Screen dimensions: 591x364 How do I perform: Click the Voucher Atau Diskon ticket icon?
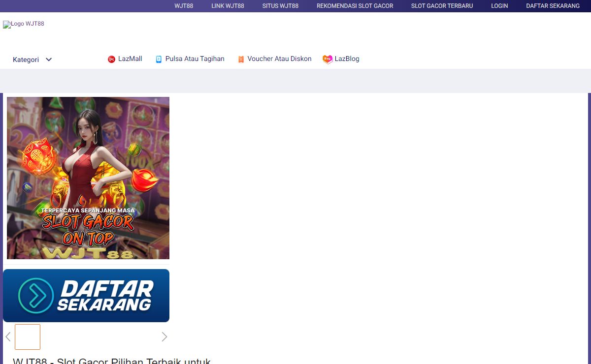click(x=241, y=59)
